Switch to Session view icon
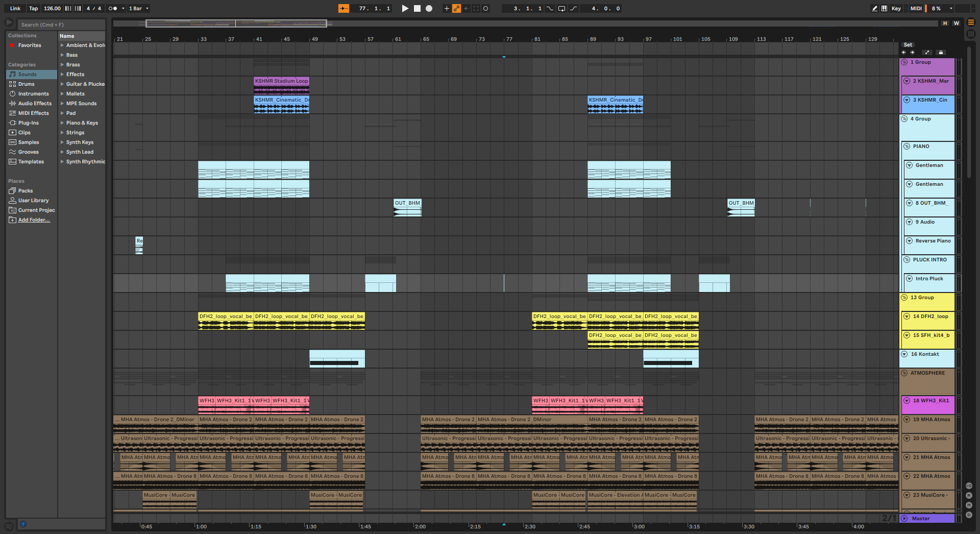The width and height of the screenshot is (980, 534). point(971,34)
